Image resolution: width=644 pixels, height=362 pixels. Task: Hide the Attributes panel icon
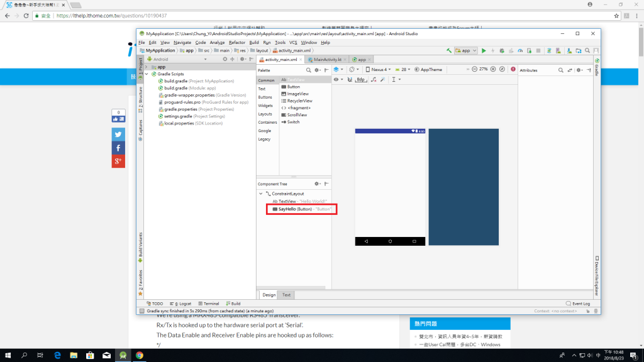tap(589, 70)
